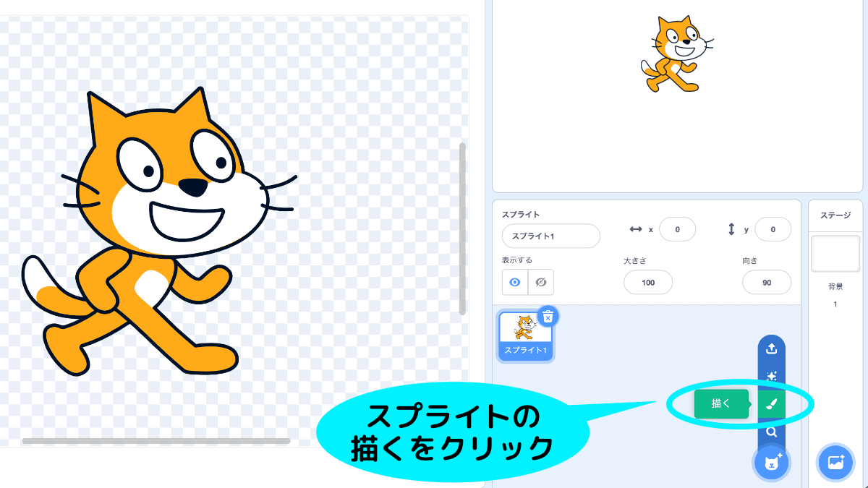Click the cat sprite on the stage
The width and height of the screenshot is (868, 488).
677,54
